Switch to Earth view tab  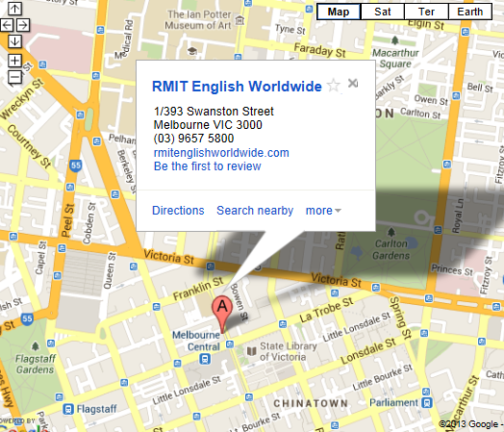[470, 12]
